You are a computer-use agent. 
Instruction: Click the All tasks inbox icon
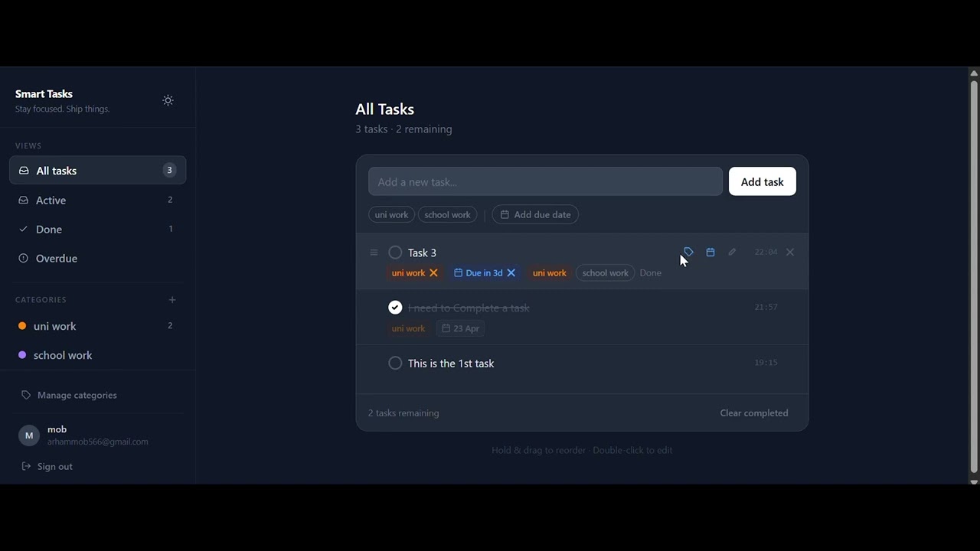pyautogui.click(x=24, y=171)
